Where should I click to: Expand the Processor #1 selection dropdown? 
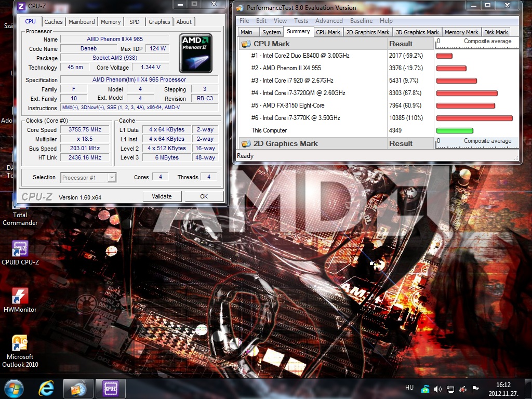click(112, 178)
